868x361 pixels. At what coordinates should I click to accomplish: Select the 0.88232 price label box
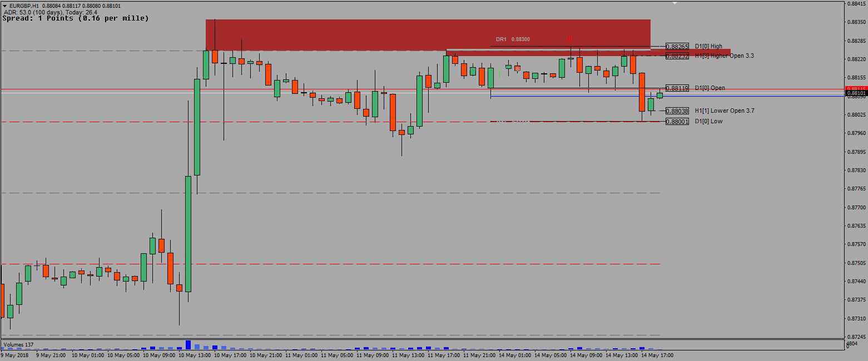pos(677,56)
